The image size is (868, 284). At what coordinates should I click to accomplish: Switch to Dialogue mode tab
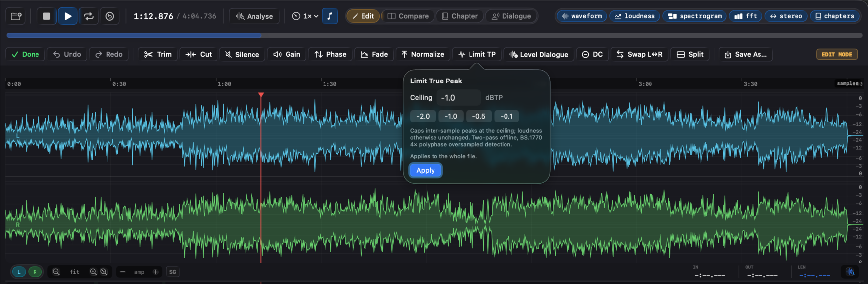511,16
